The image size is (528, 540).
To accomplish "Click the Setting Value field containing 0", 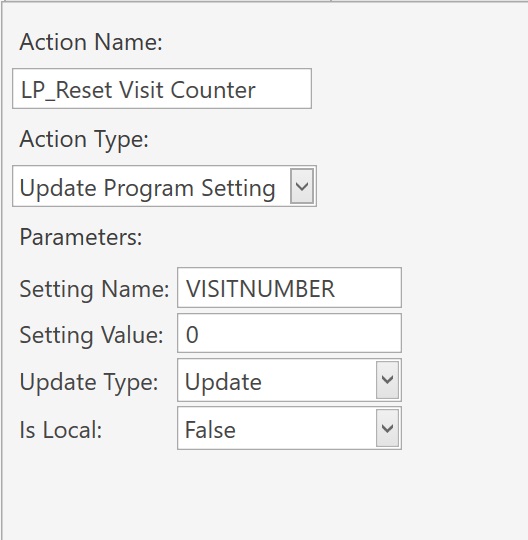I will point(289,333).
